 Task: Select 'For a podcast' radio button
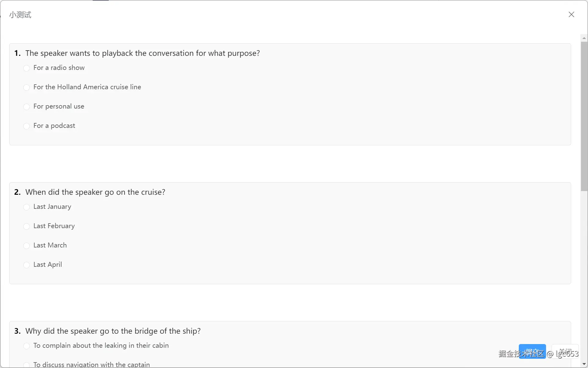point(27,126)
